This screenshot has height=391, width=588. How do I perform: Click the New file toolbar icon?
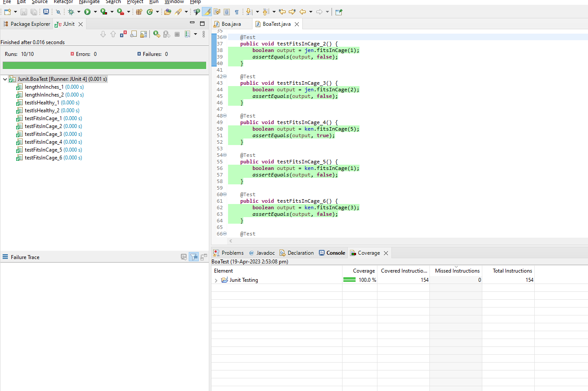click(x=7, y=12)
